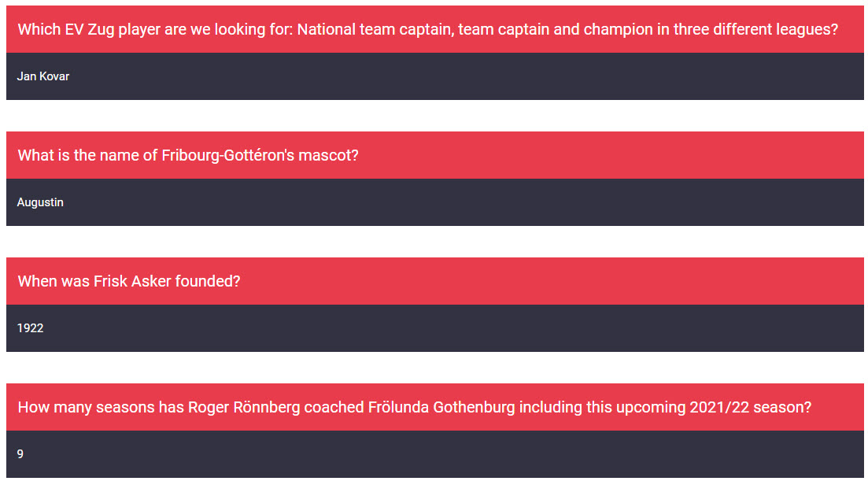Screen dimensions: 868x481
Task: Click the 1922 answer text
Action: [30, 328]
